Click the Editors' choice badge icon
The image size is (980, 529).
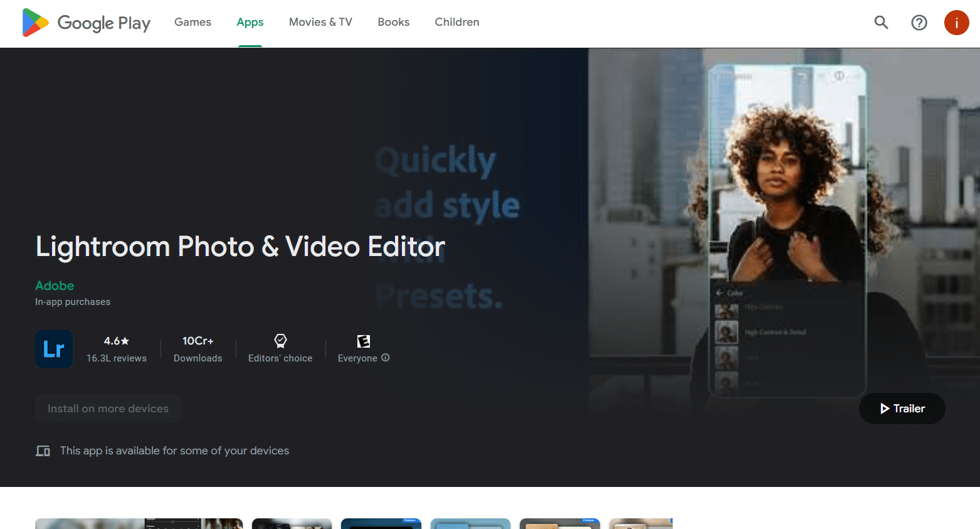point(280,341)
